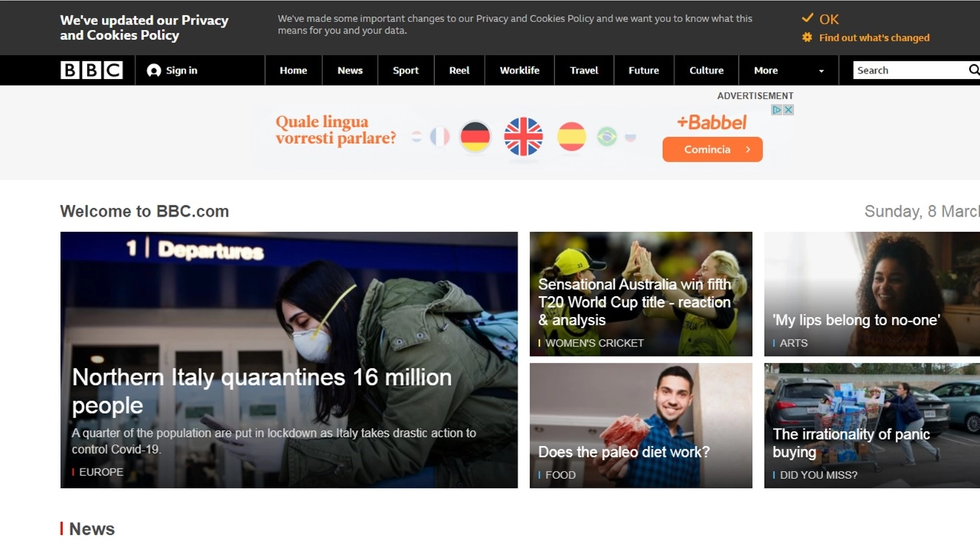Click the AdChoices triangle icon on the ad
Screen dimensions: 980x551
(x=776, y=110)
